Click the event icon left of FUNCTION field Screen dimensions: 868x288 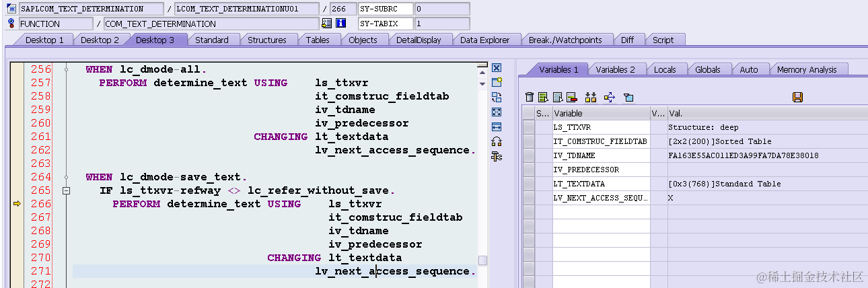[x=11, y=24]
